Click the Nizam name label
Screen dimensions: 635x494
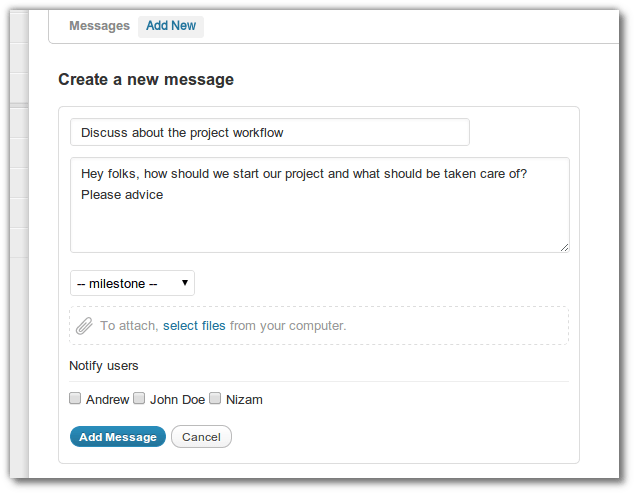pyautogui.click(x=244, y=400)
